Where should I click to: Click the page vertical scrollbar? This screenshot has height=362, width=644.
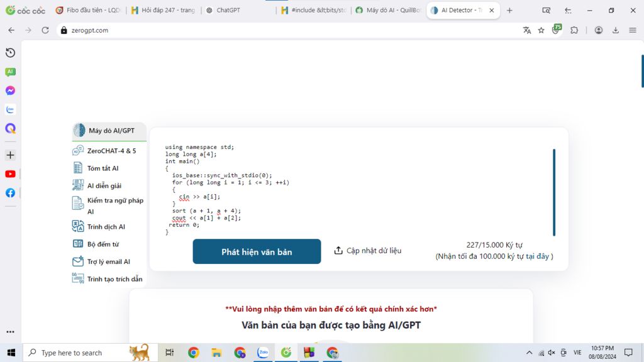click(642, 71)
